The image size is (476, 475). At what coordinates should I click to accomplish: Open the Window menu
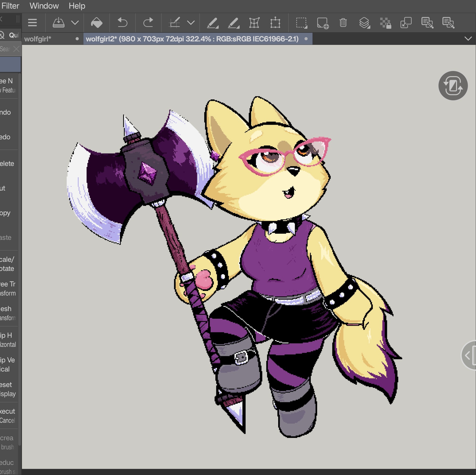(44, 6)
